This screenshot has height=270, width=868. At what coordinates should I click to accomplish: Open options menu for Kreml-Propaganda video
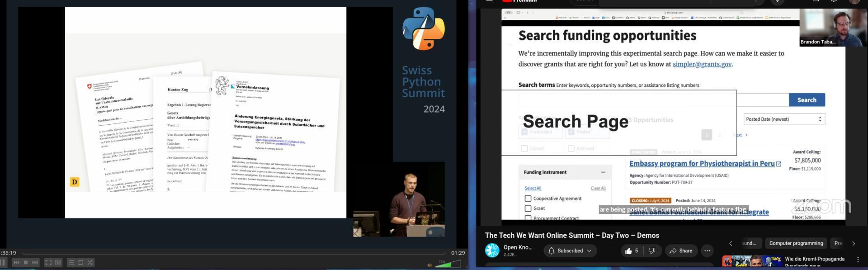click(858, 260)
